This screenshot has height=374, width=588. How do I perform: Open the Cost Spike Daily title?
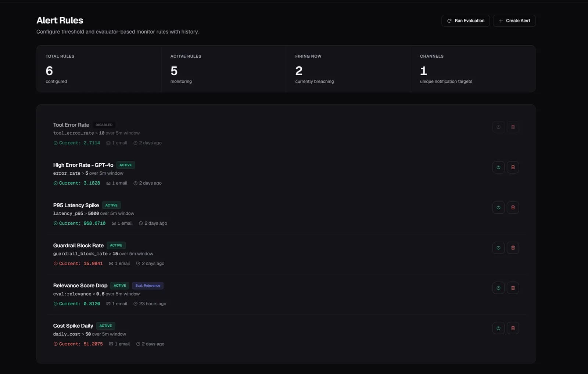[x=73, y=326]
